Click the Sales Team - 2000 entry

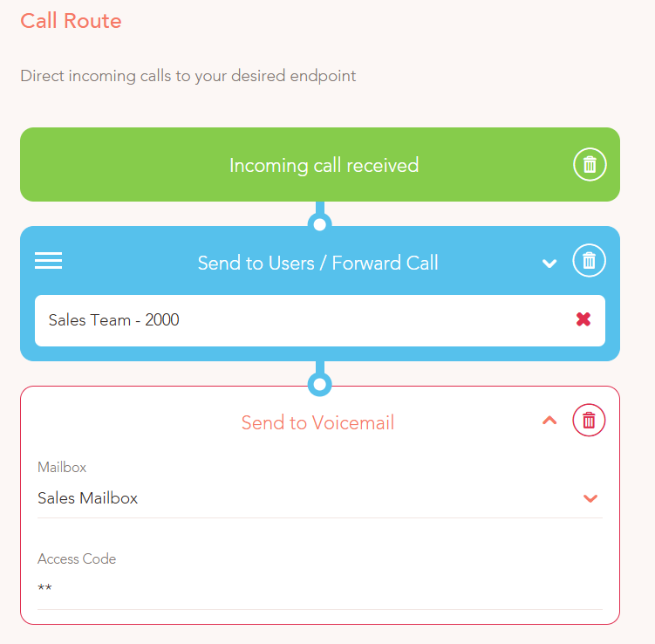click(320, 320)
